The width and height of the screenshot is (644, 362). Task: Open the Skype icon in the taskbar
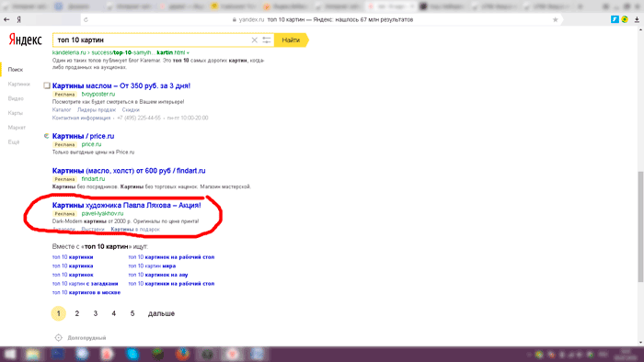coord(132,355)
